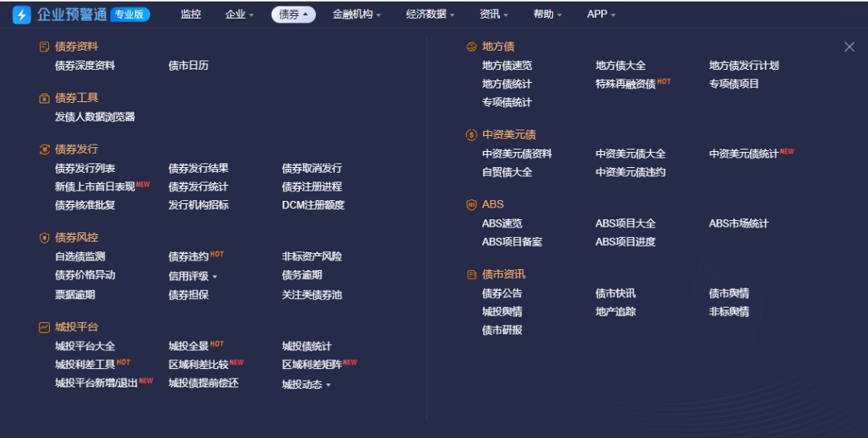Open 非标资产风险
This screenshot has width=868, height=438.
coord(312,256)
